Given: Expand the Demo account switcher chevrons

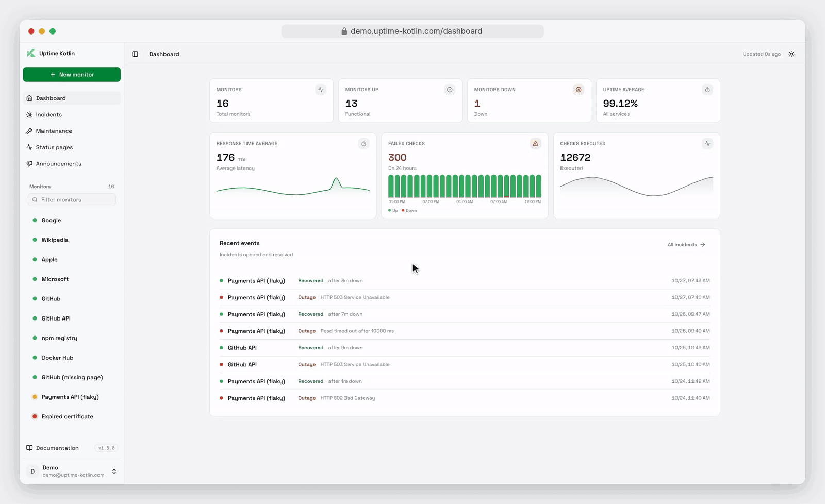Looking at the screenshot, I should click(x=114, y=471).
